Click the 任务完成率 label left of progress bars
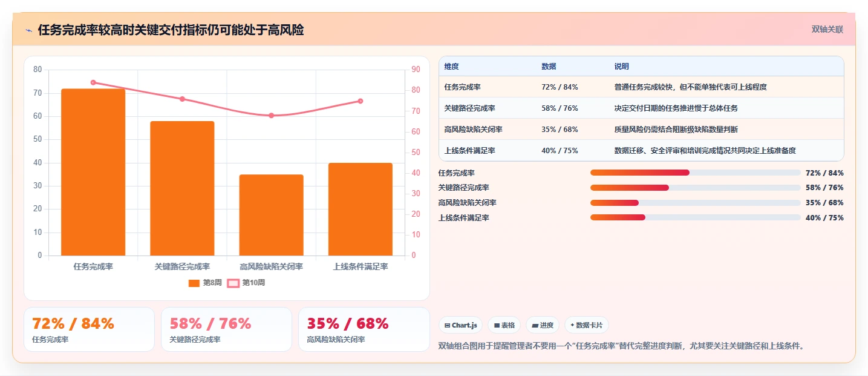Screen dimensions: 868x376 coord(457,173)
